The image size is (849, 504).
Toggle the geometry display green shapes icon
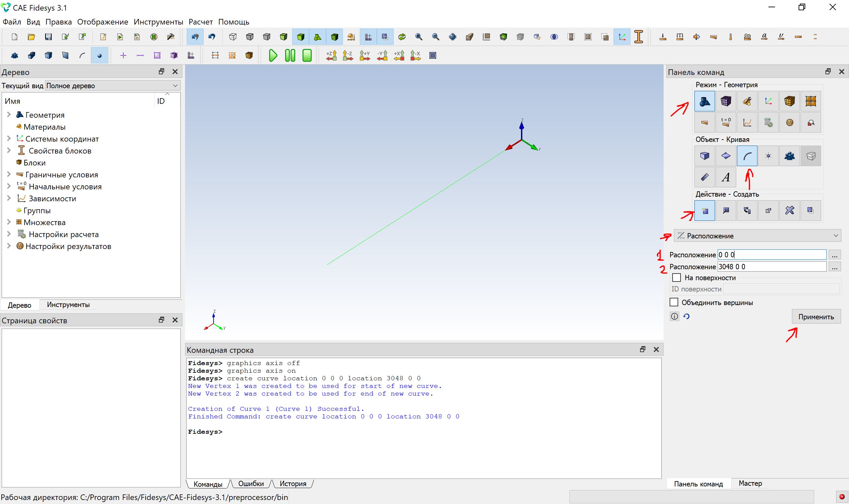point(317,37)
